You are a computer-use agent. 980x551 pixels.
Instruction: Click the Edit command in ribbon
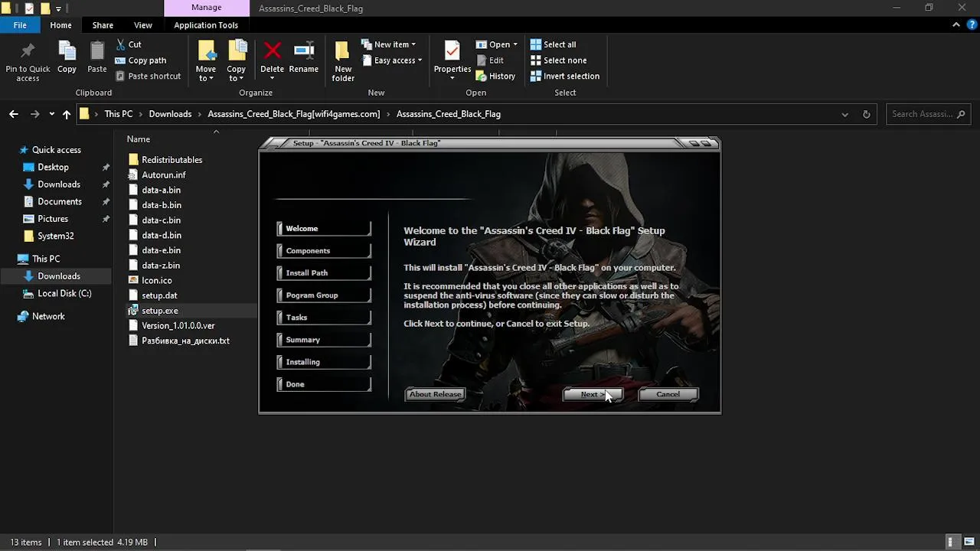tap(490, 60)
